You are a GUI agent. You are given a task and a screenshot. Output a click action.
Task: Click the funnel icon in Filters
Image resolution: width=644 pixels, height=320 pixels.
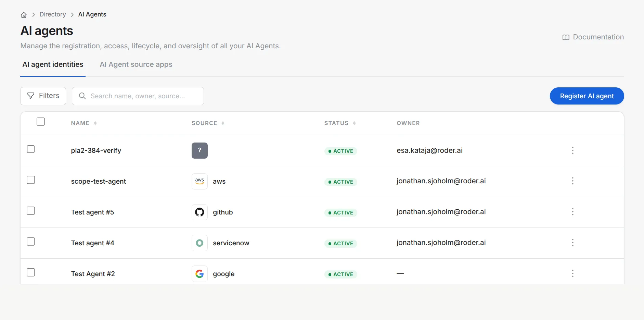[x=31, y=96]
